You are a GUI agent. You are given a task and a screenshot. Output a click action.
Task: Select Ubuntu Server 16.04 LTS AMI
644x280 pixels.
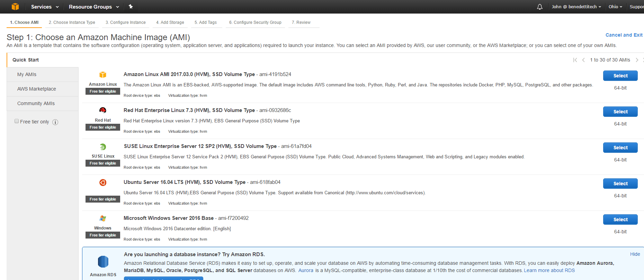point(620,184)
